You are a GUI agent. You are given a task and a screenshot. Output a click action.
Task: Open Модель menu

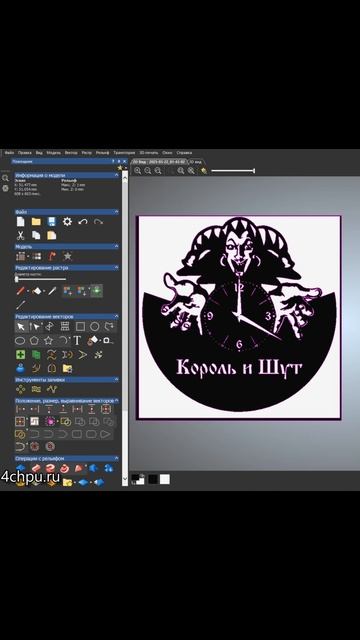click(x=53, y=153)
